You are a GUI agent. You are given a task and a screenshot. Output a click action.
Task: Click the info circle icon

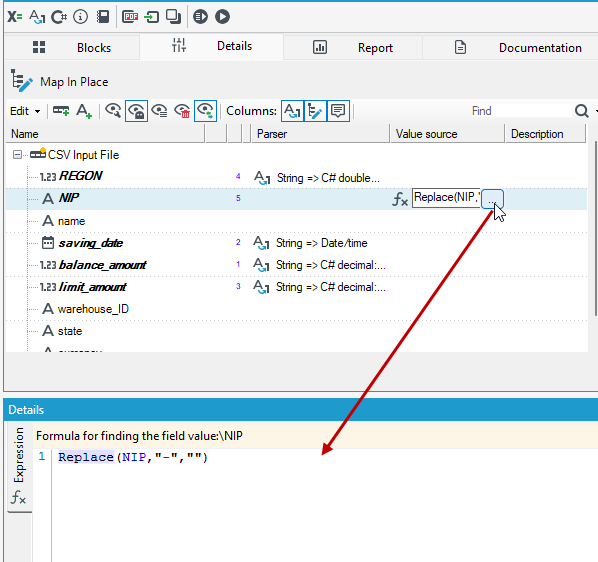tap(80, 17)
